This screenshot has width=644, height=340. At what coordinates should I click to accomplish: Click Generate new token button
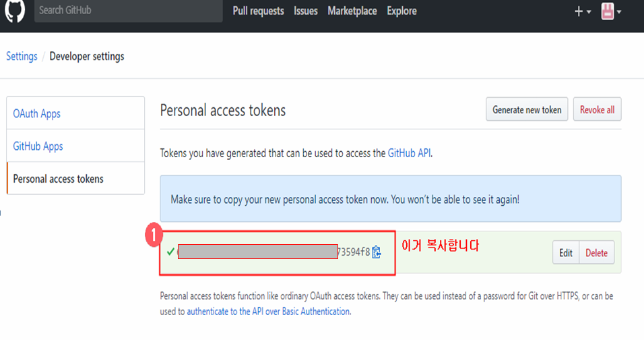[527, 109]
